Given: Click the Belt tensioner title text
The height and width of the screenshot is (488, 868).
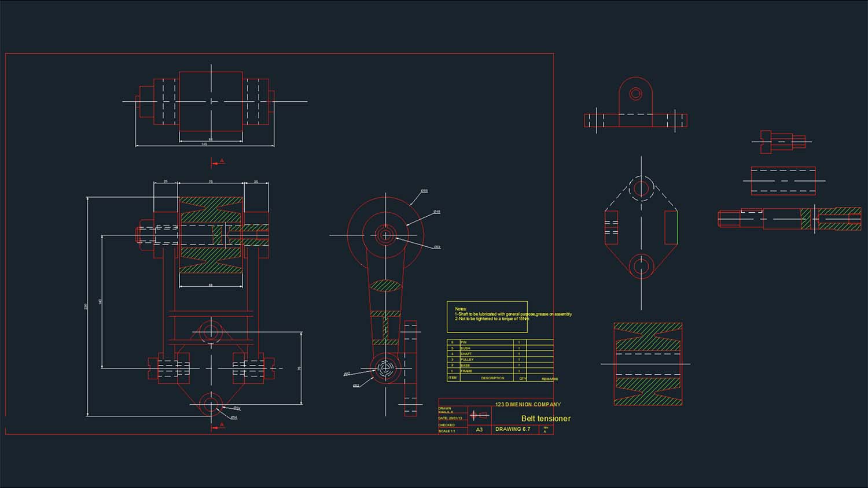Looking at the screenshot, I should coord(545,419).
